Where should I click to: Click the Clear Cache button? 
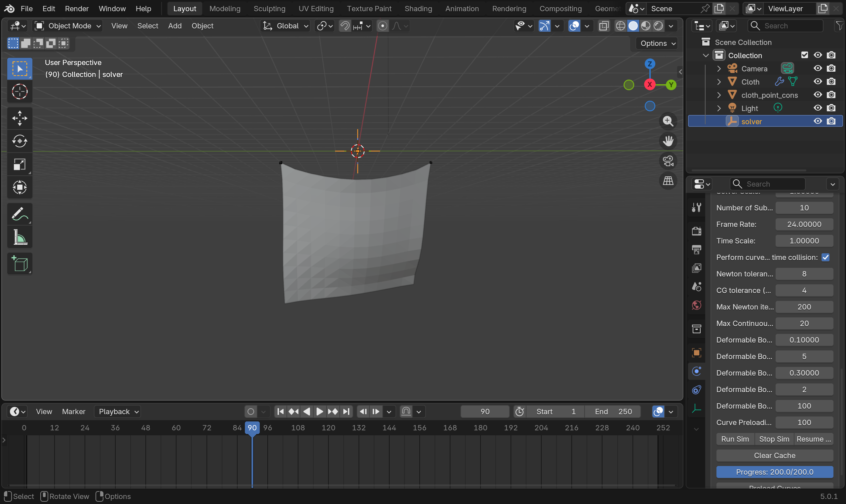coord(774,455)
